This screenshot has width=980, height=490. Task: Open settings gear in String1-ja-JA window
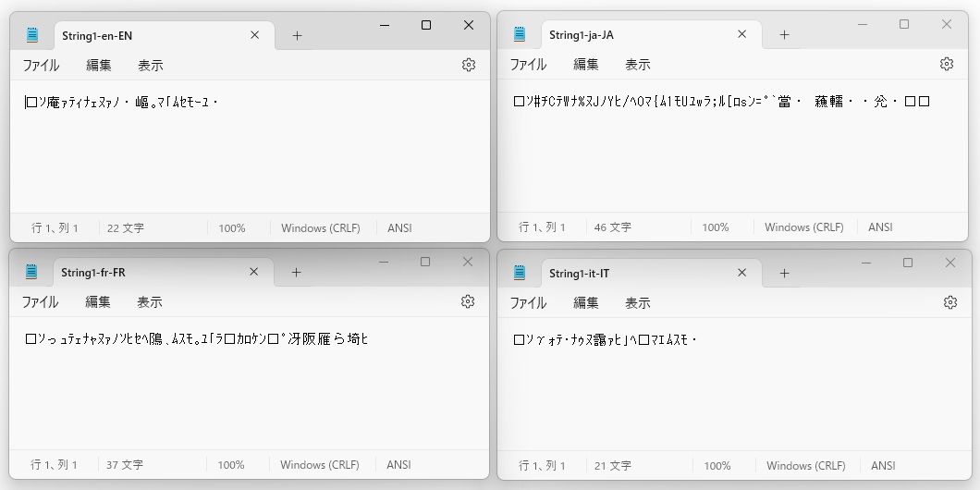click(946, 65)
